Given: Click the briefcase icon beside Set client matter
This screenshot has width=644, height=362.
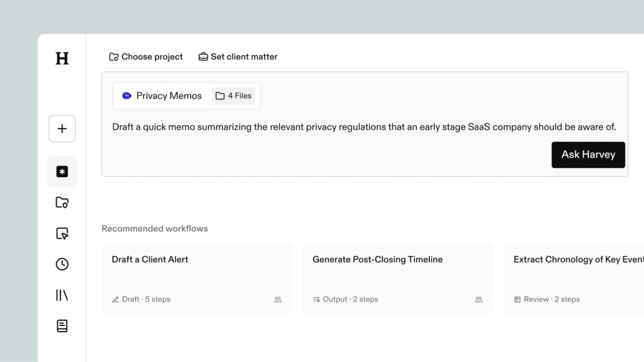Looking at the screenshot, I should point(203,57).
